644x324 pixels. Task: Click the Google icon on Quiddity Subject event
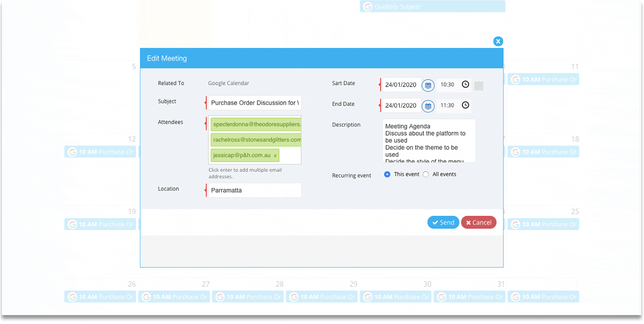[367, 7]
